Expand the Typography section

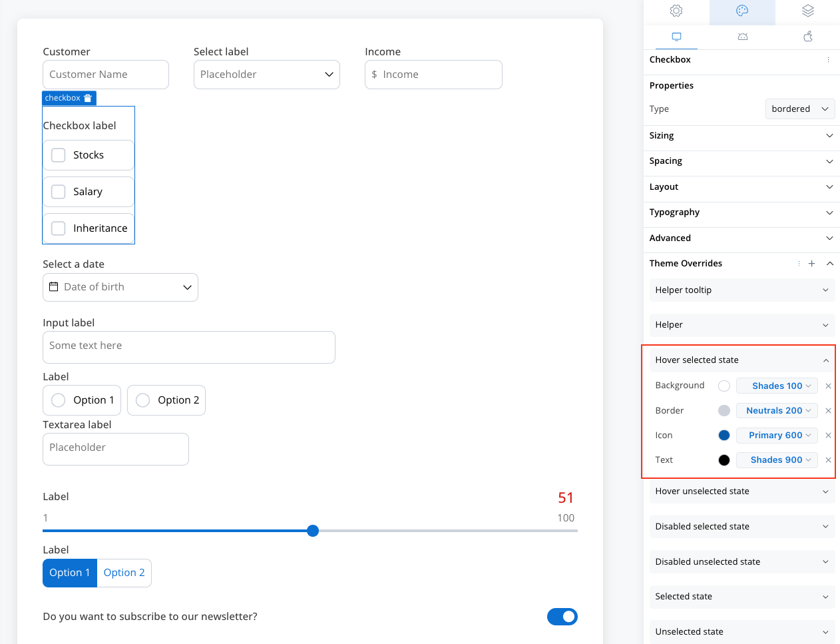click(741, 212)
